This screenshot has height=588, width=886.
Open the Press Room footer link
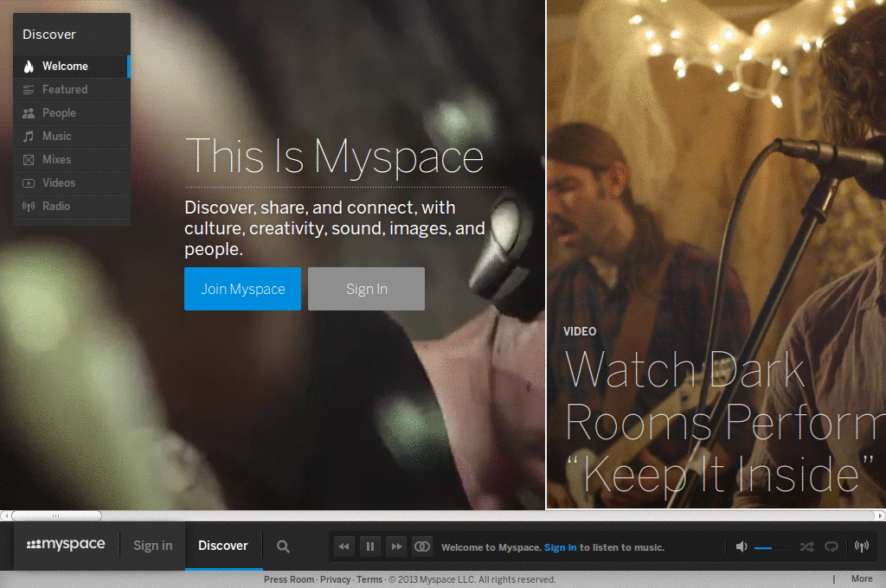pyautogui.click(x=289, y=579)
